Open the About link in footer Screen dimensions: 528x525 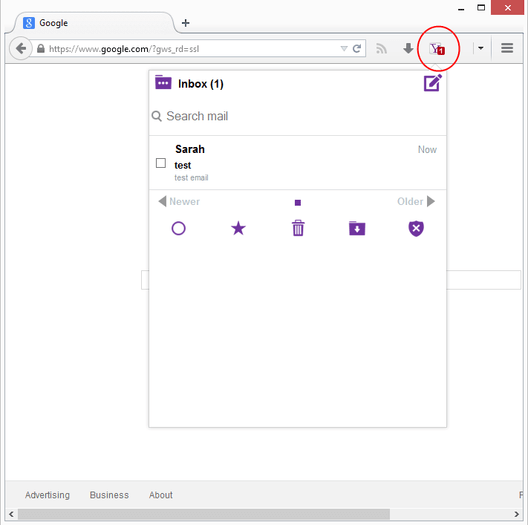tap(161, 495)
